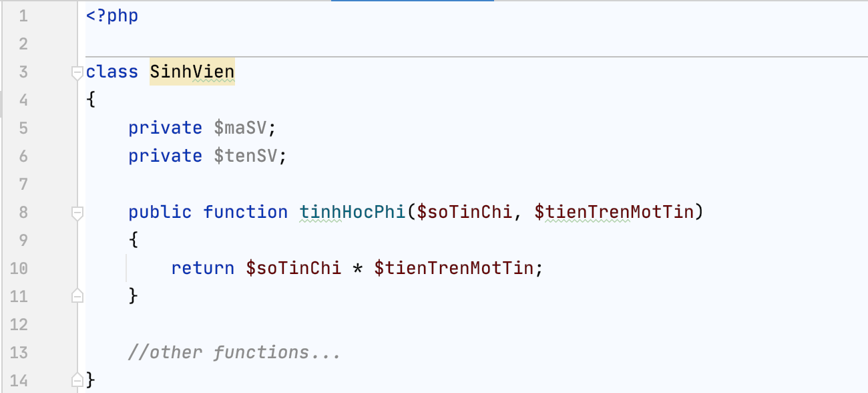Click $tienTrenMotTin parameter in the function signature
This screenshot has height=393, width=868.
(x=614, y=213)
